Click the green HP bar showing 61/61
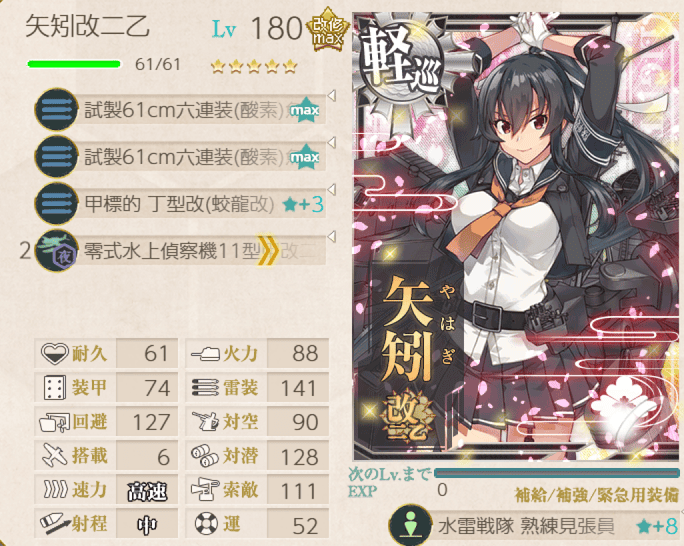This screenshot has height=546, width=684. (74, 64)
